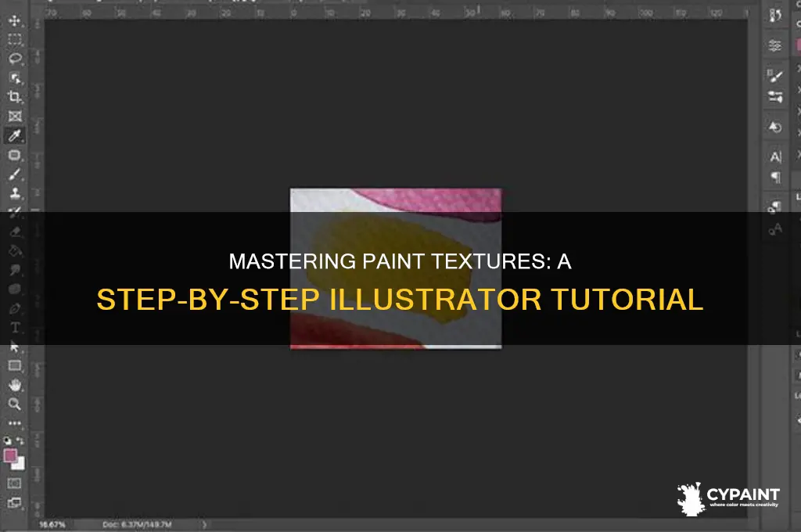Open the three-dots Edit Toolbar menu
The image size is (801, 532).
point(14,422)
